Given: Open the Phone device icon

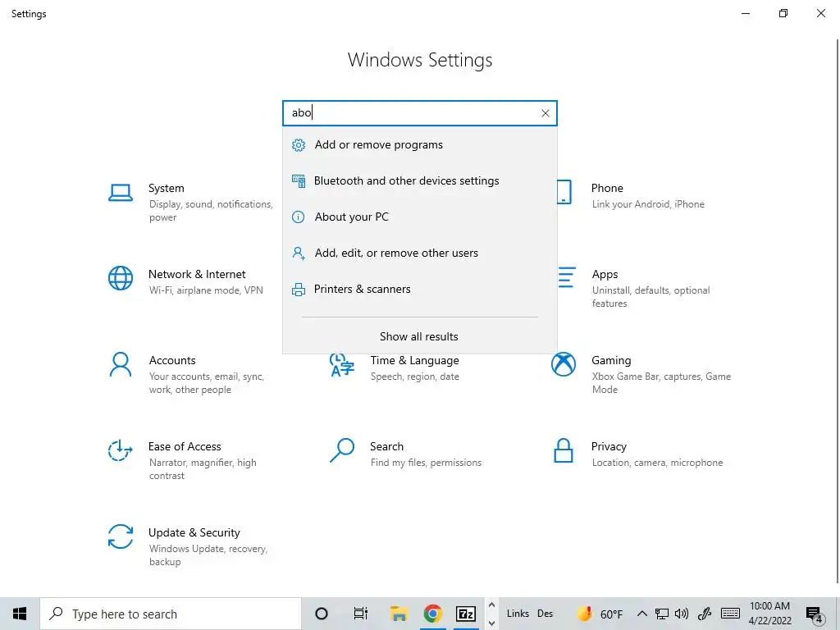Looking at the screenshot, I should point(564,192).
